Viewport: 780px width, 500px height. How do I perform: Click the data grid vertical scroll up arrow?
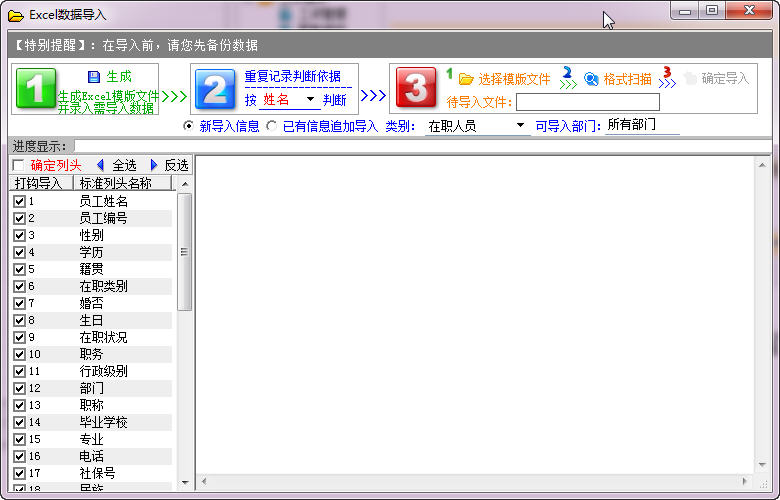(x=762, y=165)
